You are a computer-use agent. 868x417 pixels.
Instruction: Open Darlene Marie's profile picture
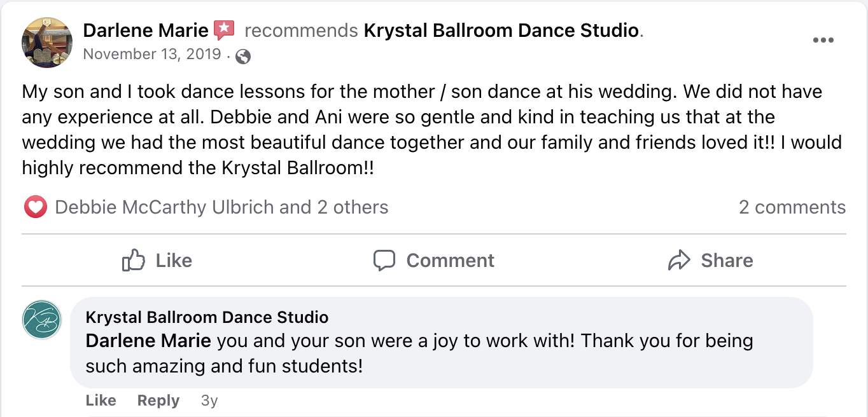coord(47,43)
